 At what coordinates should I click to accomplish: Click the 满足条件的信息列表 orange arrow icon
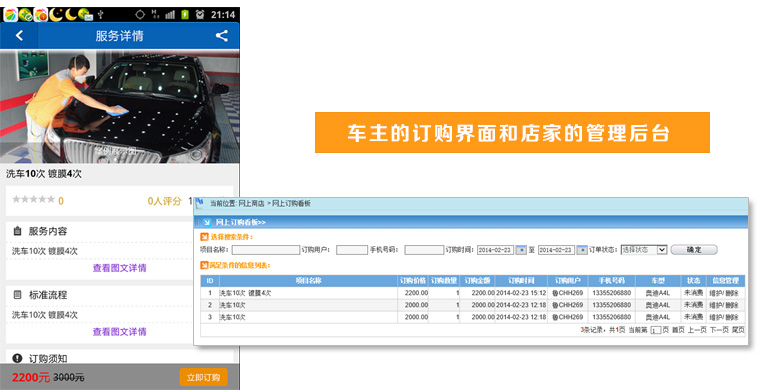(204, 265)
